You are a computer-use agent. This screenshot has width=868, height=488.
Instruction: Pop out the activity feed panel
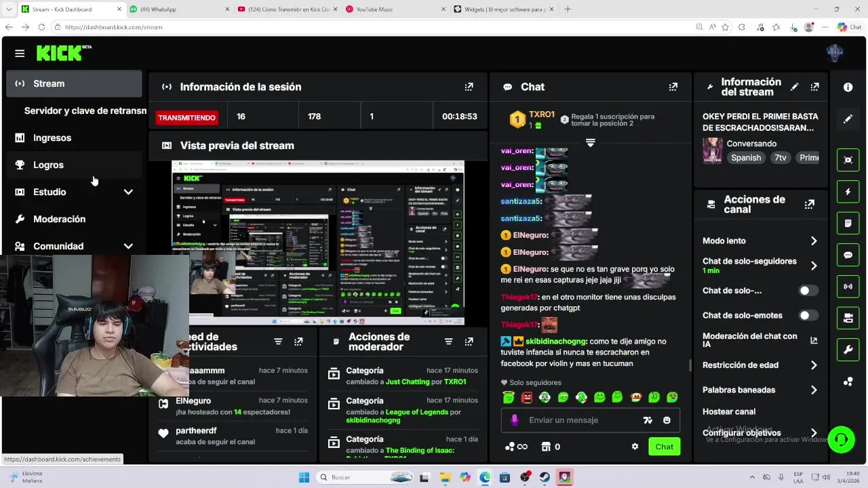click(x=298, y=342)
